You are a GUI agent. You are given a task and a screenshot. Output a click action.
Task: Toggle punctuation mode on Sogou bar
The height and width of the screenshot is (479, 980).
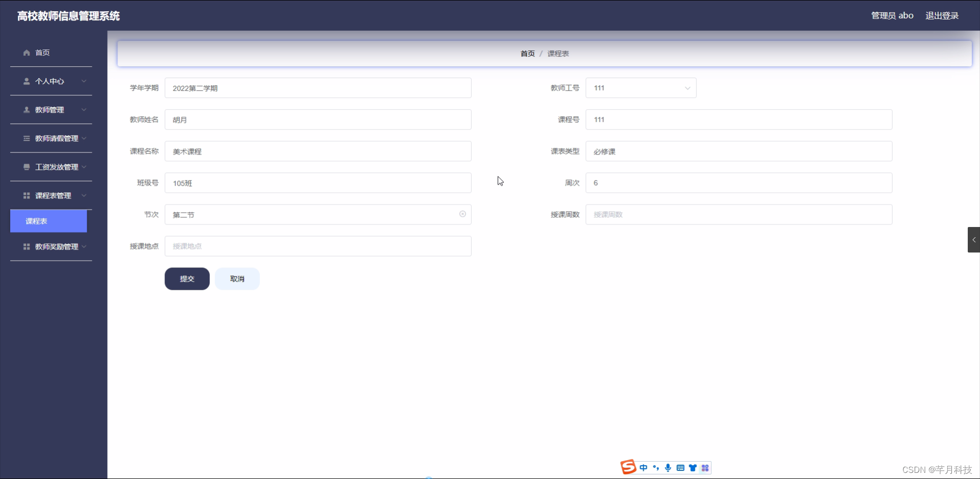[x=656, y=467]
